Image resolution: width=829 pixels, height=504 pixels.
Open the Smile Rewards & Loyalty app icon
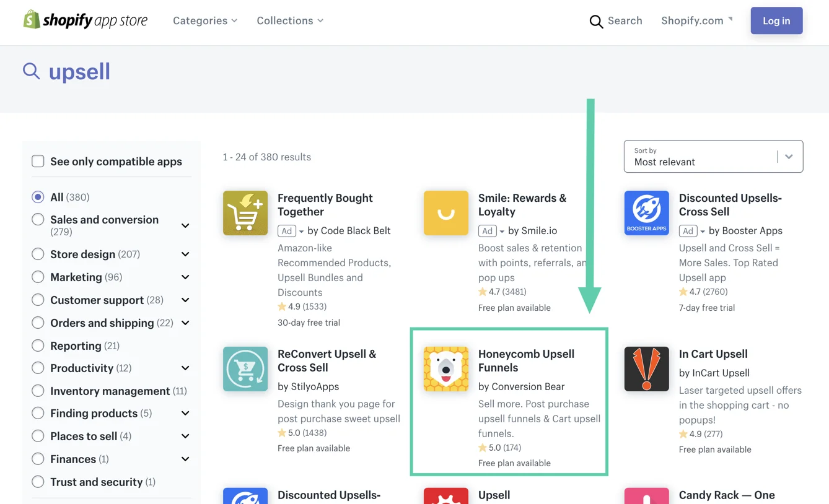446,213
